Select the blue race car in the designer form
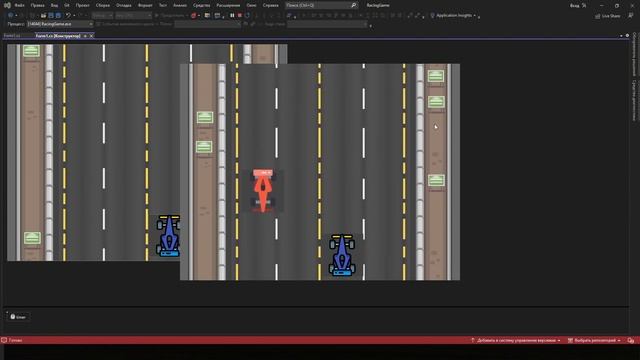Image resolution: width=640 pixels, height=360 pixels. [168, 236]
